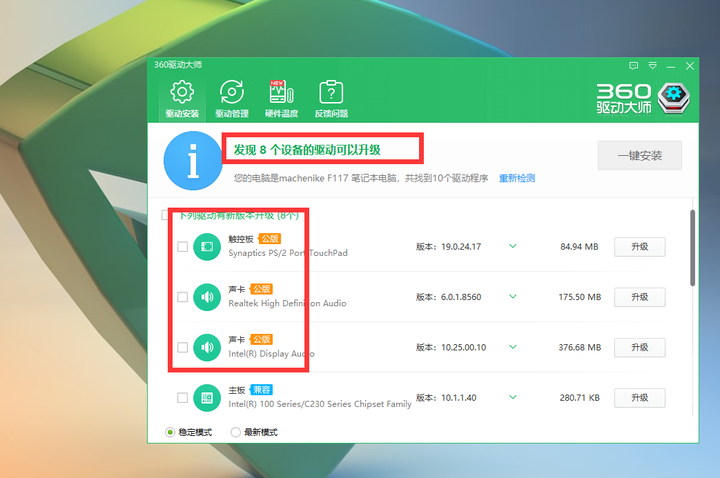Click the Realtek audio speaker icon
720x478 pixels.
click(x=207, y=297)
